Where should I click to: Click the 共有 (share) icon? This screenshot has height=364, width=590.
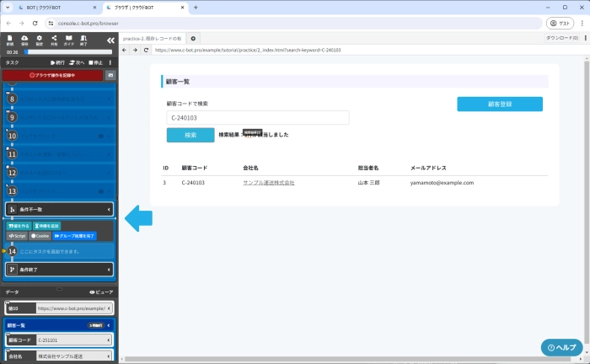(54, 40)
